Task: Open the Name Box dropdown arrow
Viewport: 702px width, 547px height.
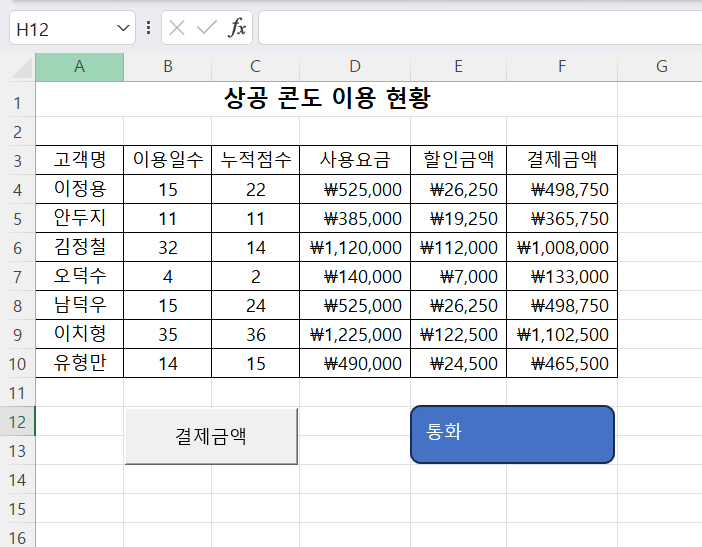Action: pyautogui.click(x=123, y=28)
